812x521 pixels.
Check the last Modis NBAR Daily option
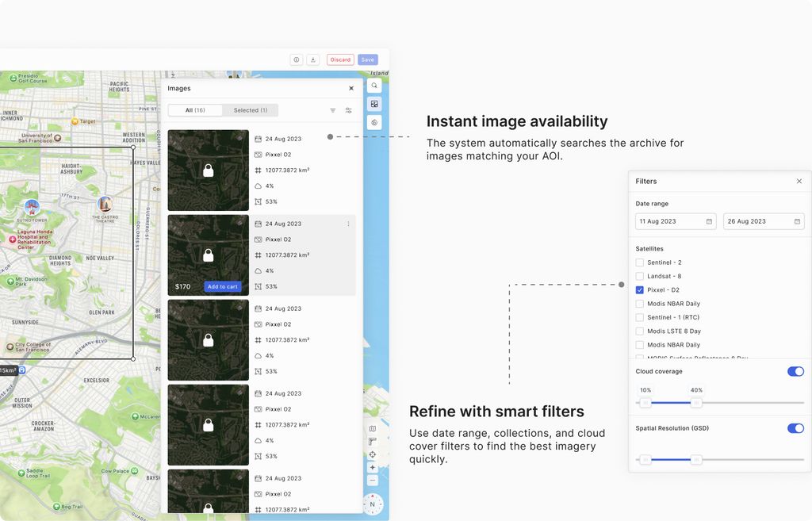coord(640,345)
